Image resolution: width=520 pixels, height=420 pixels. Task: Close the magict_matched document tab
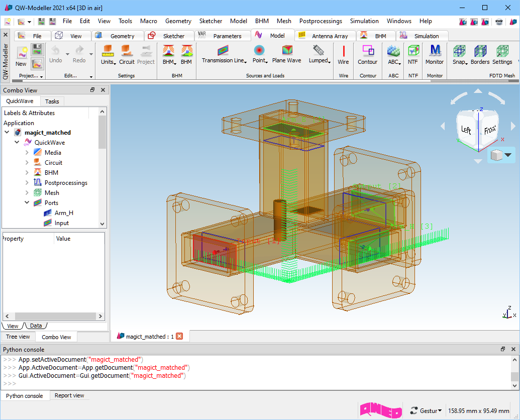[179, 337]
